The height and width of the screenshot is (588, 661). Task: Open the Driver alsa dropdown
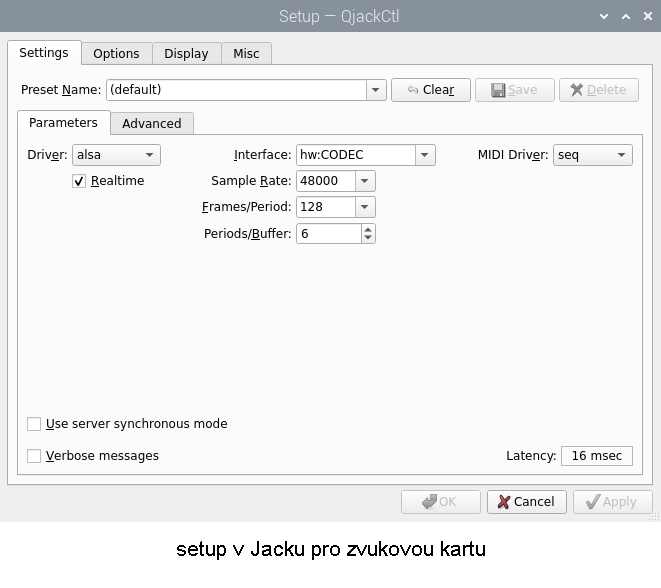(x=116, y=155)
